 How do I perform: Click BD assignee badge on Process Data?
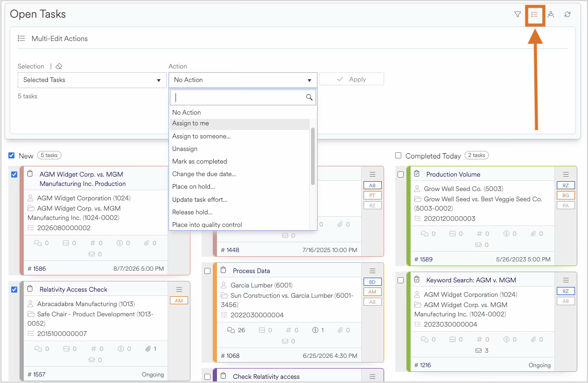click(372, 282)
